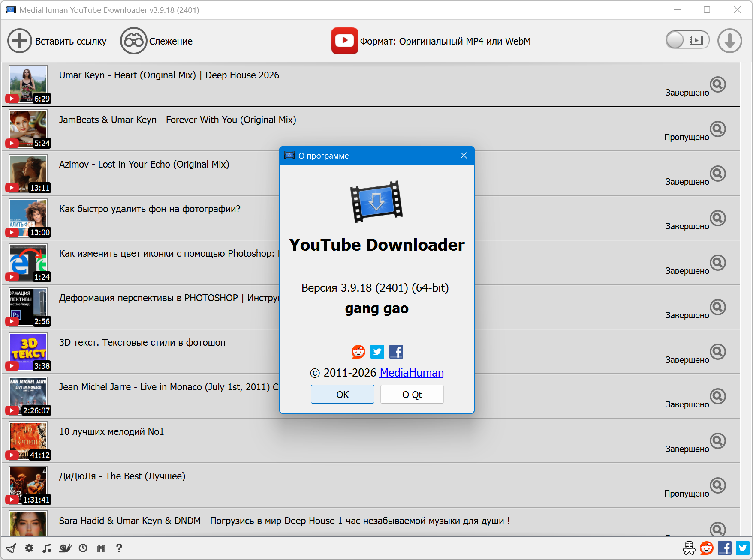Click the 41:12 duration badge
The image size is (753, 560).
coord(40,455)
